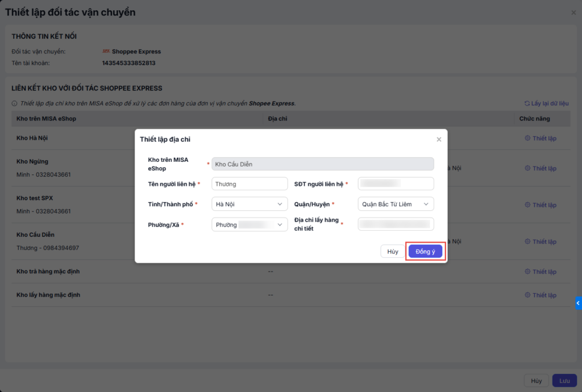Cancel the address dialog with Hủy

(393, 252)
